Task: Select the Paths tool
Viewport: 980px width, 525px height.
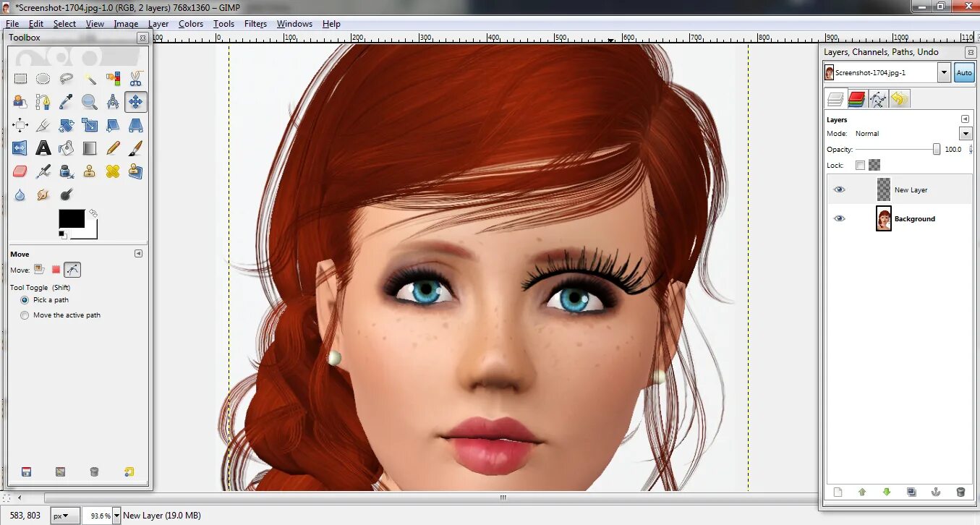Action: pyautogui.click(x=43, y=102)
